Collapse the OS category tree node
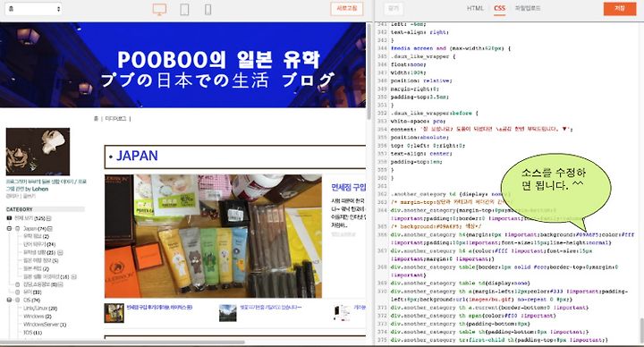Image resolution: width=644 pixels, height=347 pixels. (9, 300)
